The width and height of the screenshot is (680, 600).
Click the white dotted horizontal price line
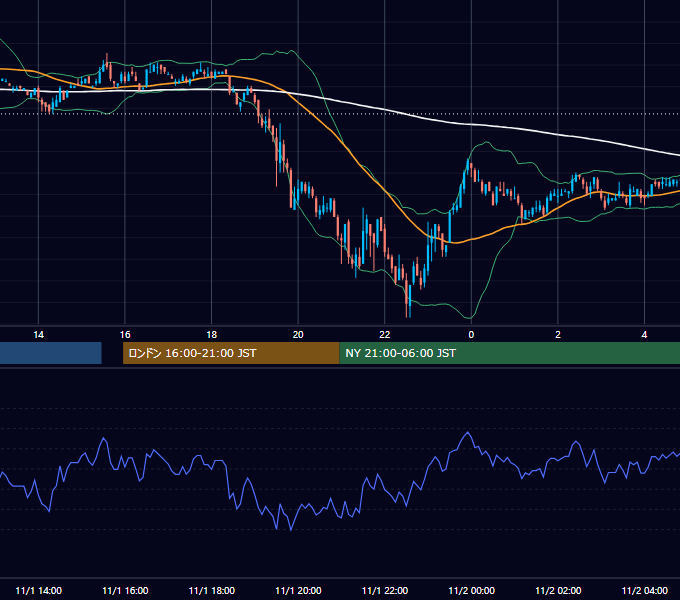(x=340, y=114)
